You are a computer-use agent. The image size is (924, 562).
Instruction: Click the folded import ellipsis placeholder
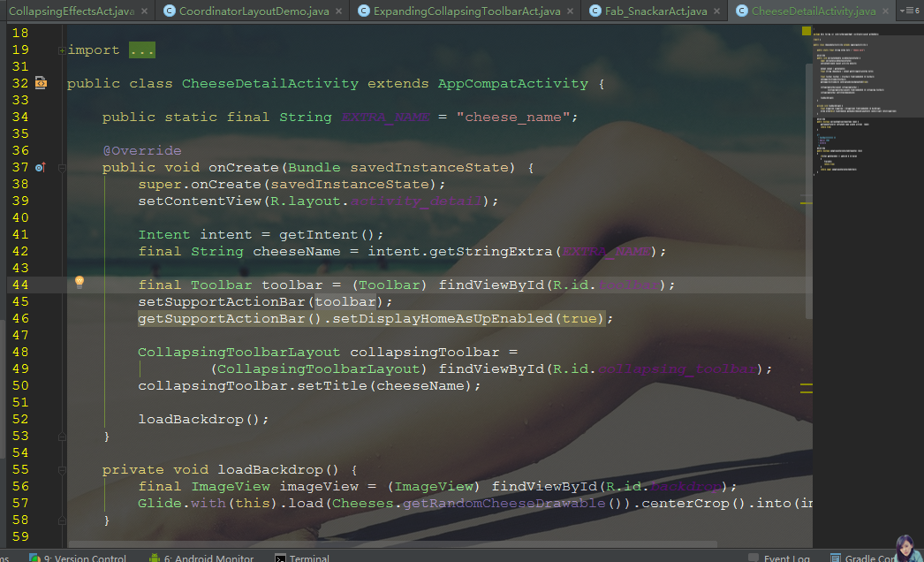click(141, 50)
